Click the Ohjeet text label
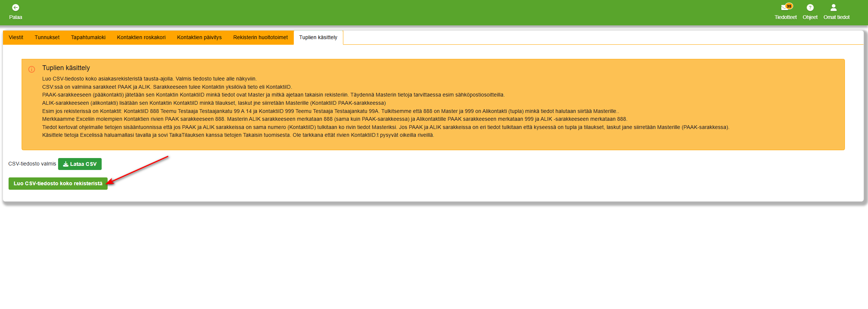Viewport: 868px width, 309px height. pyautogui.click(x=810, y=17)
